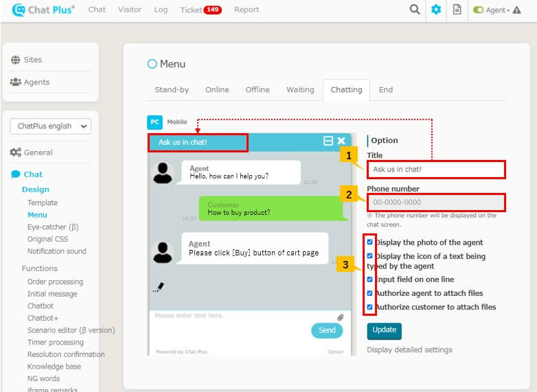Minimize the chat preview window icon
The image size is (537, 392).
(x=328, y=141)
